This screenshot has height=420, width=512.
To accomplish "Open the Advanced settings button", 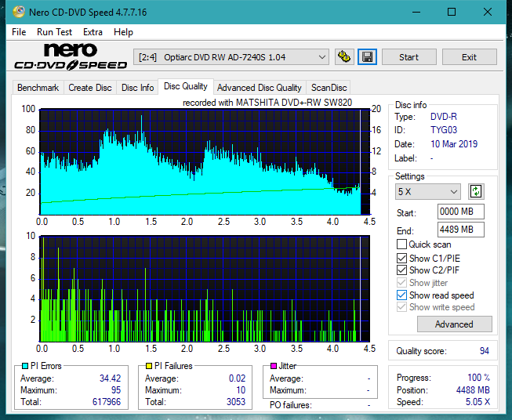I will [x=454, y=324].
